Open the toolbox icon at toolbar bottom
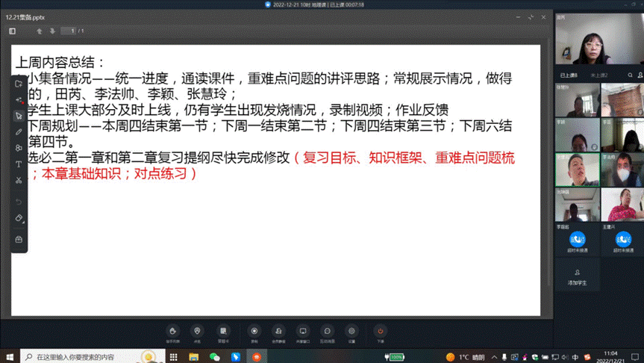The image size is (644, 363). 19,239
